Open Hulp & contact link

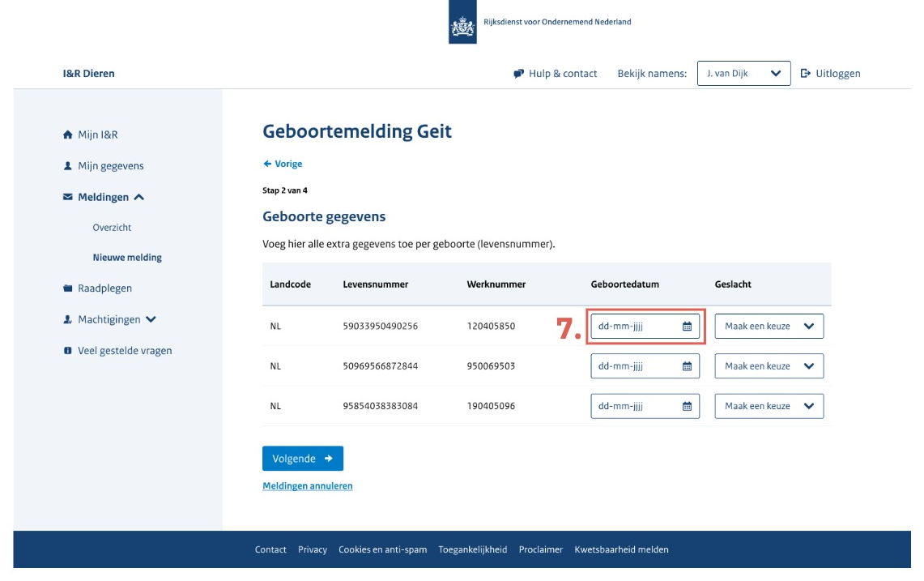563,73
